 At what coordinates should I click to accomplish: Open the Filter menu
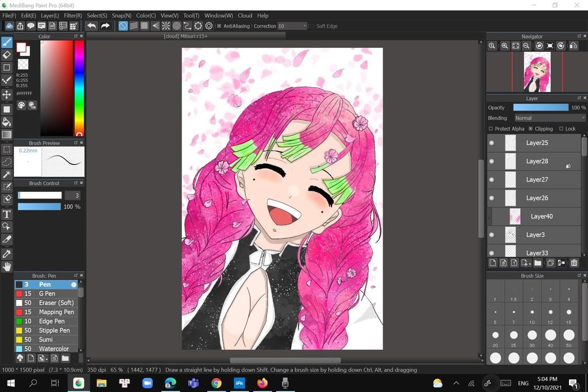(x=73, y=16)
